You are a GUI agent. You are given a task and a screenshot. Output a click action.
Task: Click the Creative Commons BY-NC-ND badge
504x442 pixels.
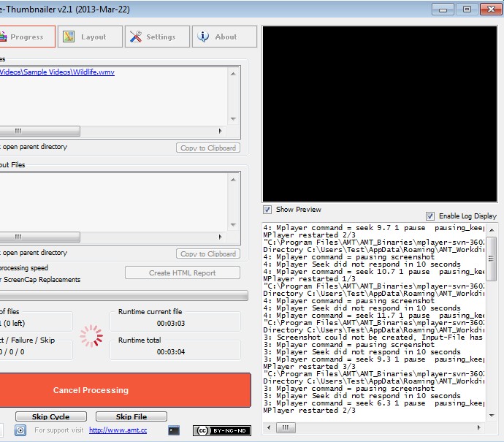(x=222, y=430)
